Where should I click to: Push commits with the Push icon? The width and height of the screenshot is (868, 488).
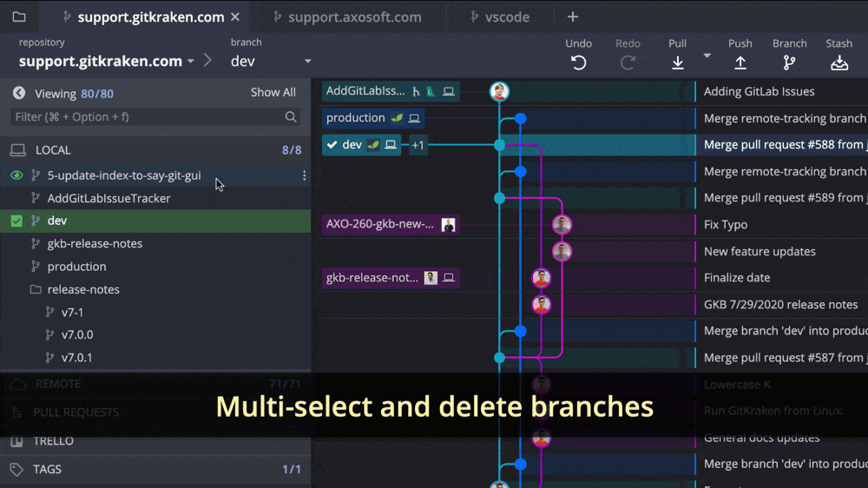(x=740, y=63)
